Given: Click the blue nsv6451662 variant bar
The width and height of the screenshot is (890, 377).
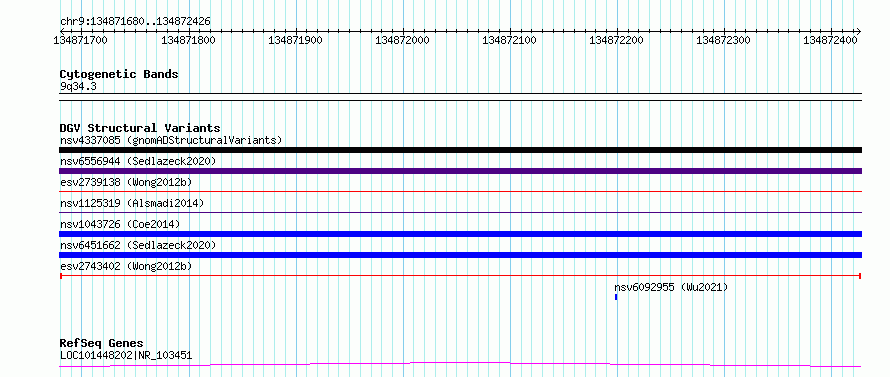Looking at the screenshot, I should [460, 255].
